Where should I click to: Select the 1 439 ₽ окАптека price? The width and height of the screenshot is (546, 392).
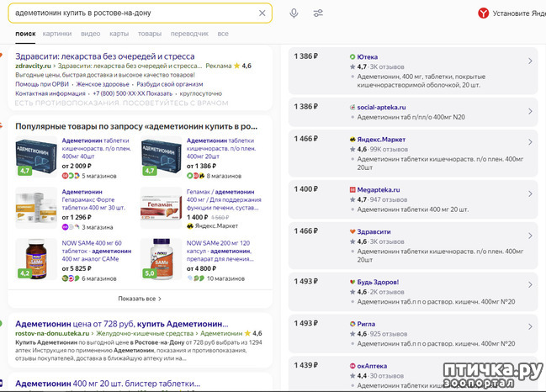coord(305,365)
